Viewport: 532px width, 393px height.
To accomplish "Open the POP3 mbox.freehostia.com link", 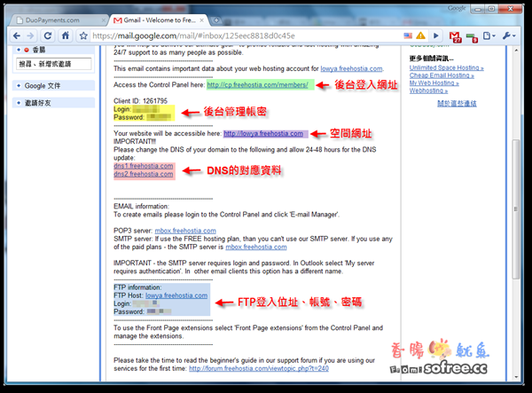I will pyautogui.click(x=185, y=231).
